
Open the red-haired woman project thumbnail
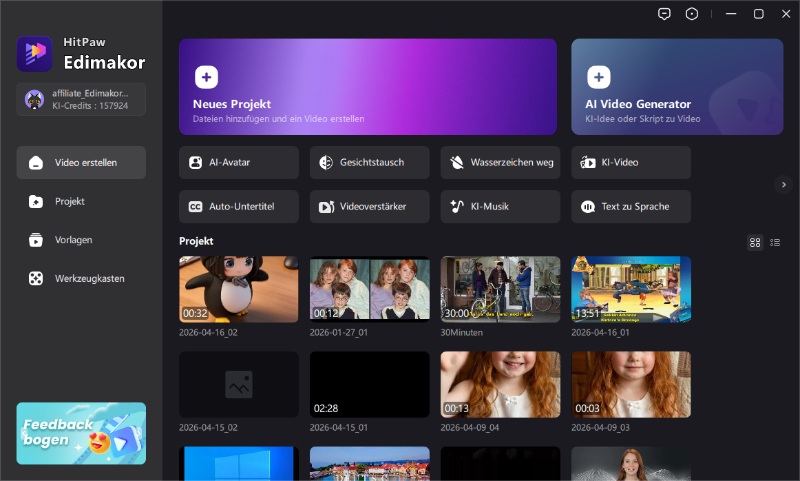pos(631,464)
